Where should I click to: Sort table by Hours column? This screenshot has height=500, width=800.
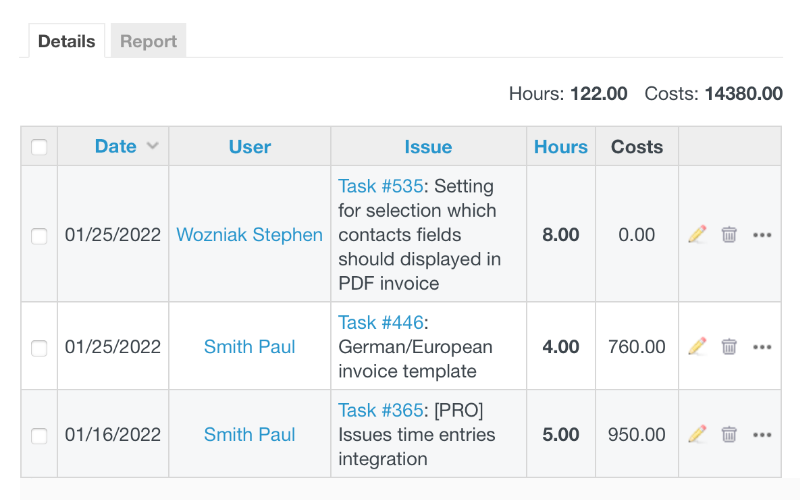pos(561,147)
